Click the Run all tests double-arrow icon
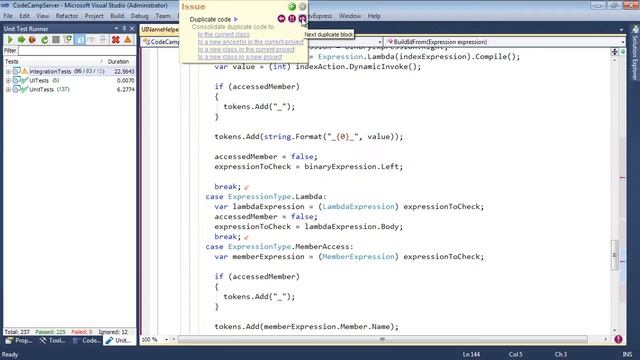Screen dimensions: 640x360 [x=21, y=40]
